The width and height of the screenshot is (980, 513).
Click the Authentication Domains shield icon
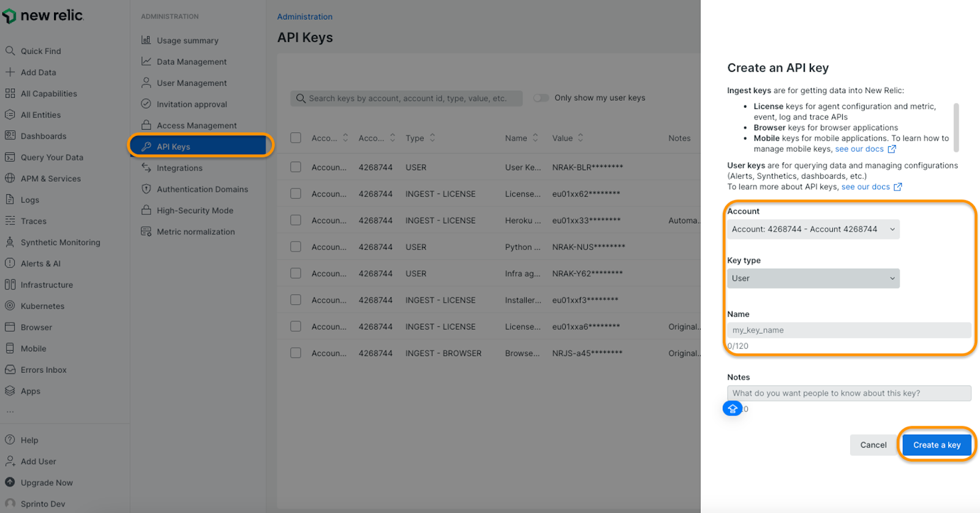146,189
